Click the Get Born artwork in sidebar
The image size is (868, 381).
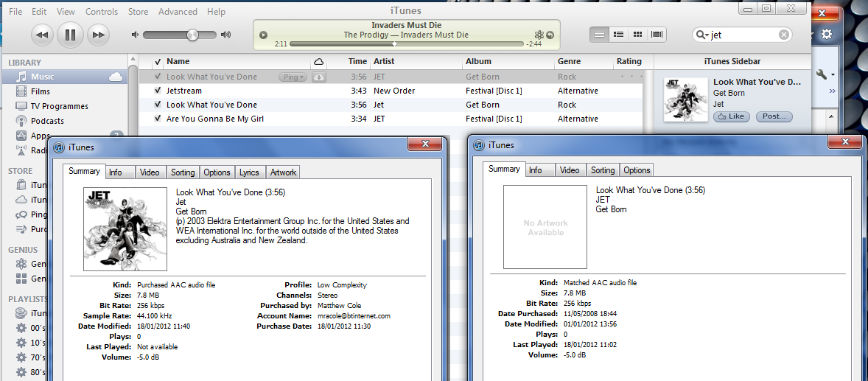click(686, 99)
